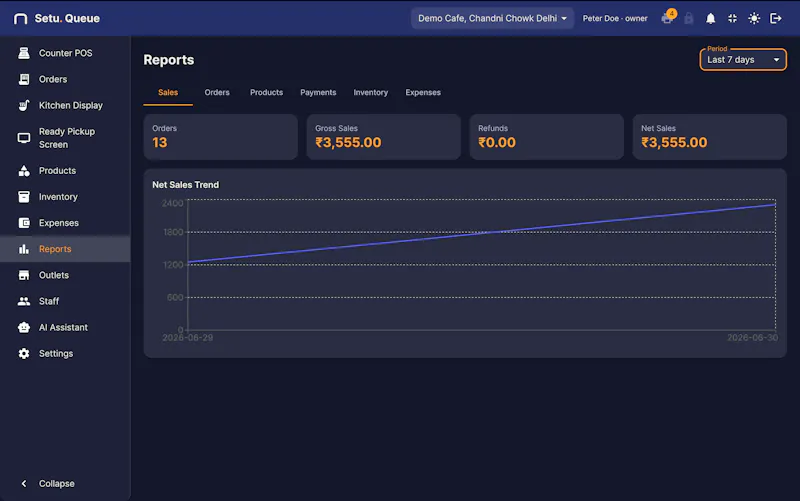Click the Setu Queue logo icon
The image size is (800, 501).
coord(20,19)
